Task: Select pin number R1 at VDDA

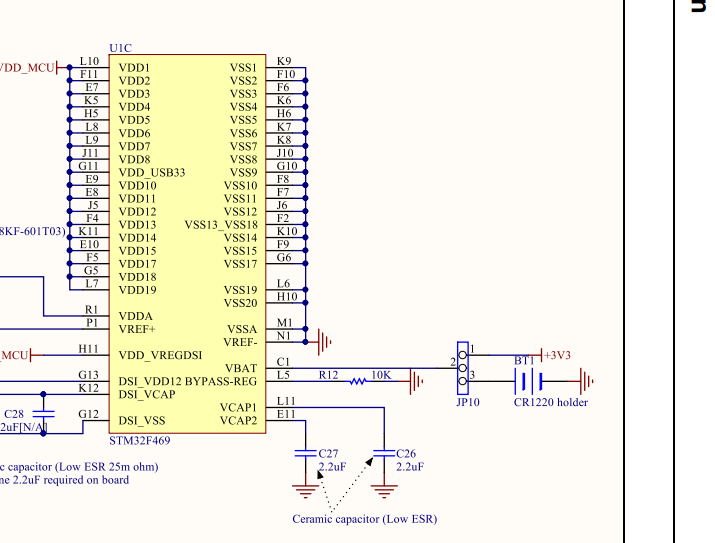Action: pyautogui.click(x=92, y=310)
